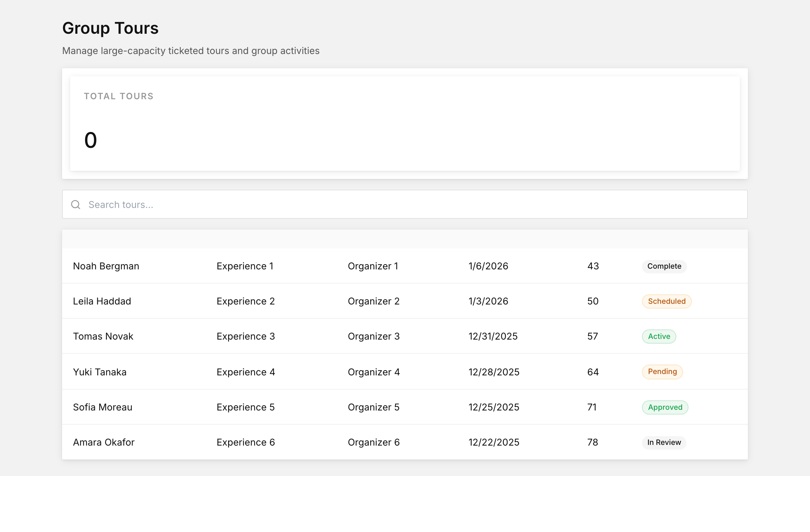Click the date 12/25/2025

(x=494, y=407)
